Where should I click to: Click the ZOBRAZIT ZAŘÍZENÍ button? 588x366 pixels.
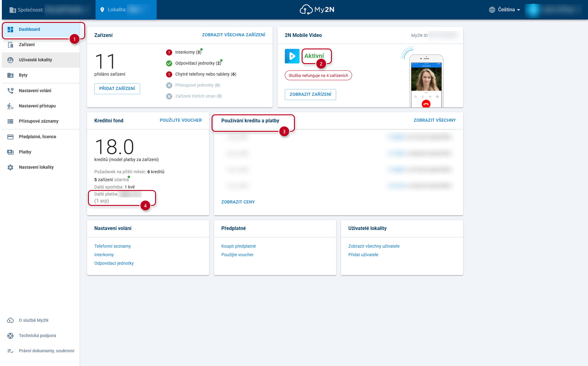coord(310,94)
